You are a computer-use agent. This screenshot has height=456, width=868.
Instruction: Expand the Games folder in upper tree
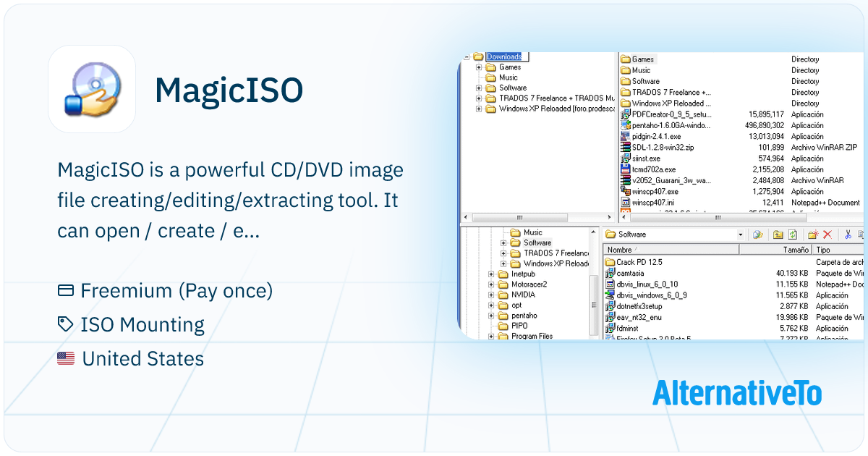coord(479,67)
